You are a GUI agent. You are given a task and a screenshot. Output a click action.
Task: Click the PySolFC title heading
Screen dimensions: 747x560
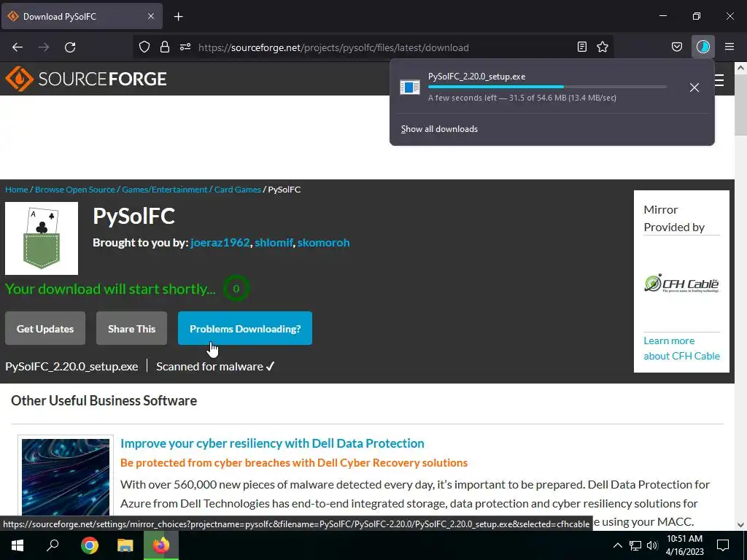(x=134, y=216)
